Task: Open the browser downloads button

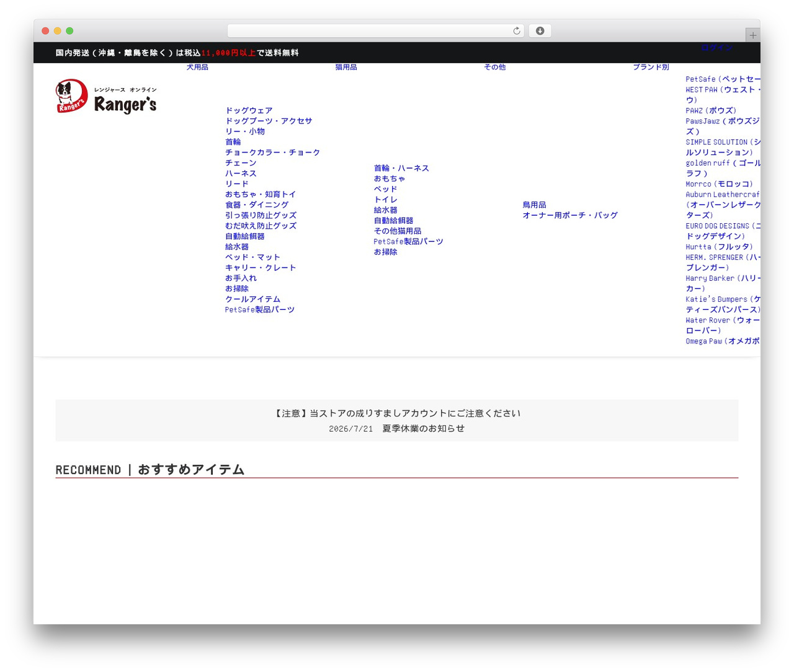Action: click(x=540, y=31)
